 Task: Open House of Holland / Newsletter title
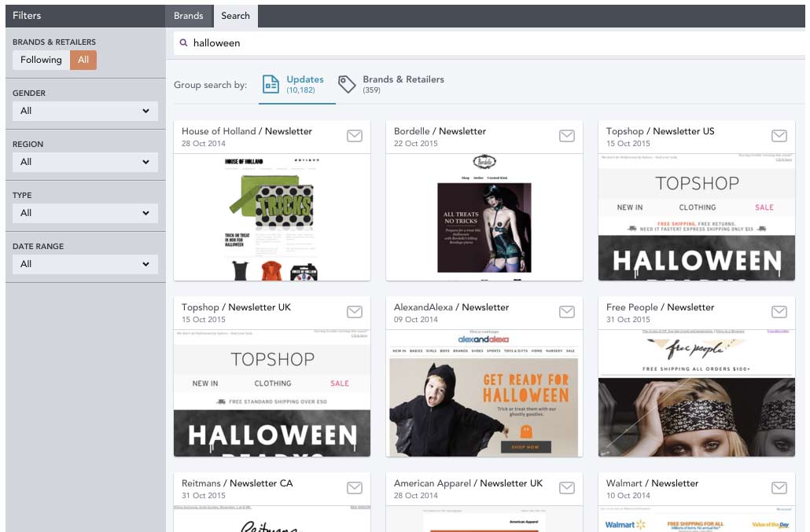(x=247, y=131)
